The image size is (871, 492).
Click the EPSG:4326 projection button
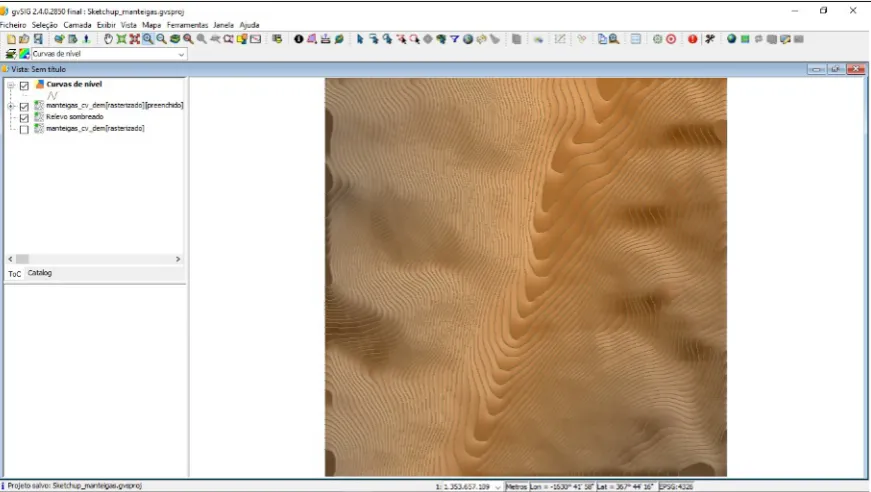[x=676, y=487]
